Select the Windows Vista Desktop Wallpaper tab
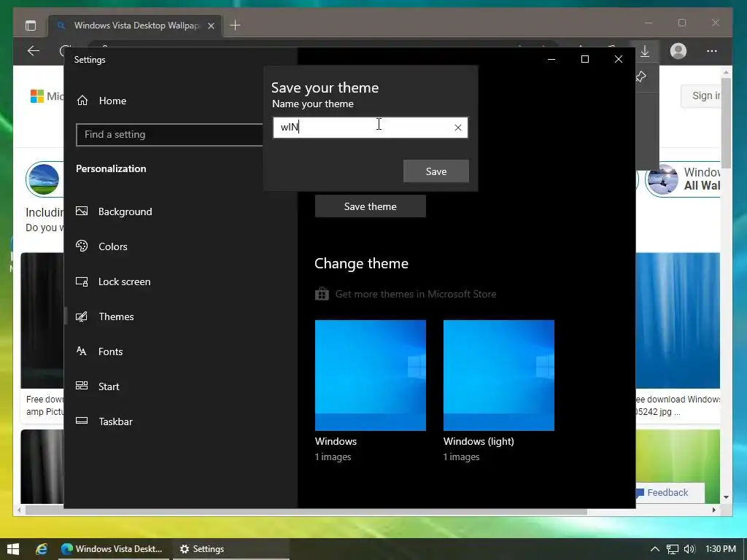Image resolution: width=747 pixels, height=560 pixels. (135, 26)
